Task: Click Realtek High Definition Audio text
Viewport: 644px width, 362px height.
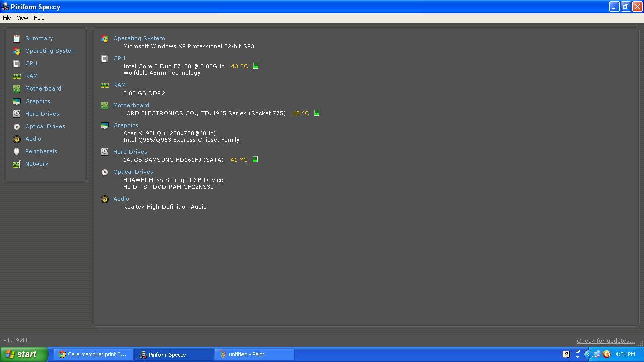Action: click(165, 207)
